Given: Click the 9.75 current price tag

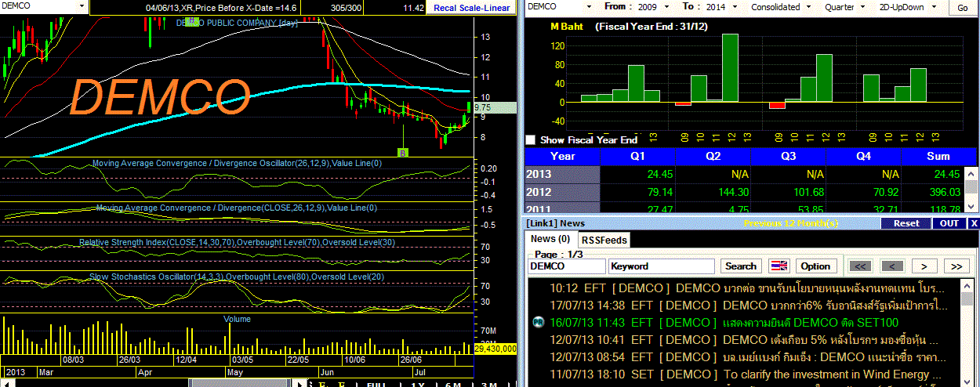Looking at the screenshot, I should 495,108.
